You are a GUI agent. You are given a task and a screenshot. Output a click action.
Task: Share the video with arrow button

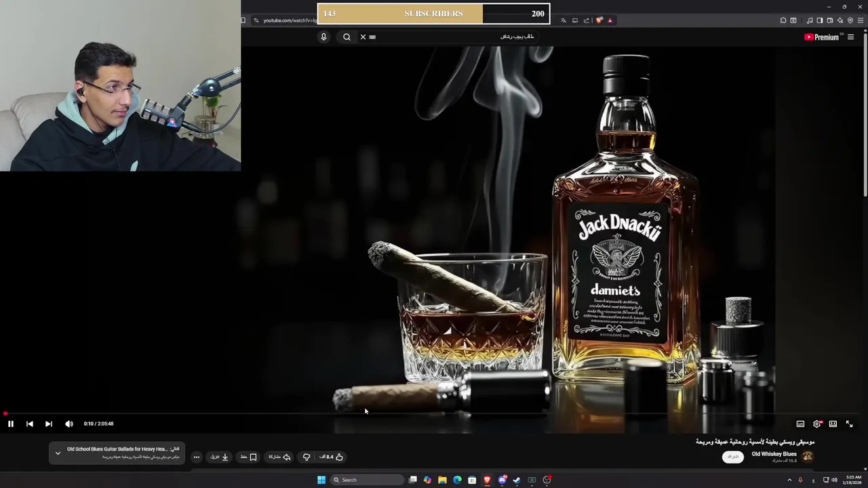tap(279, 457)
